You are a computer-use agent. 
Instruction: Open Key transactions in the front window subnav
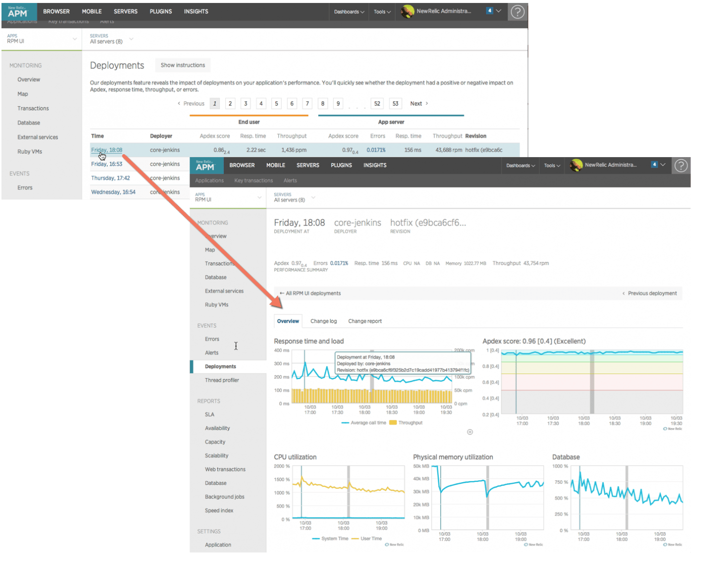(x=253, y=181)
